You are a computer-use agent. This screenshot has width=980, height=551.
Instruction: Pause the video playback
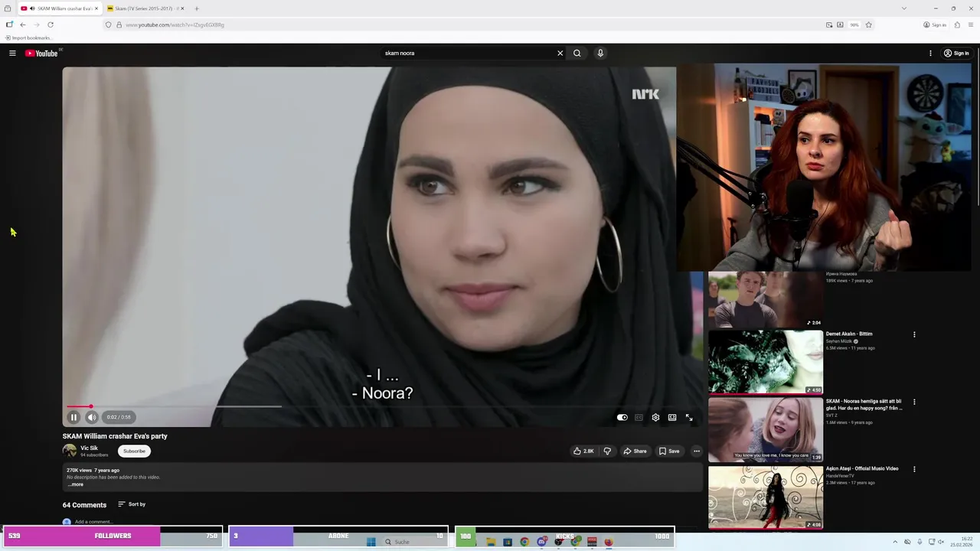[73, 417]
